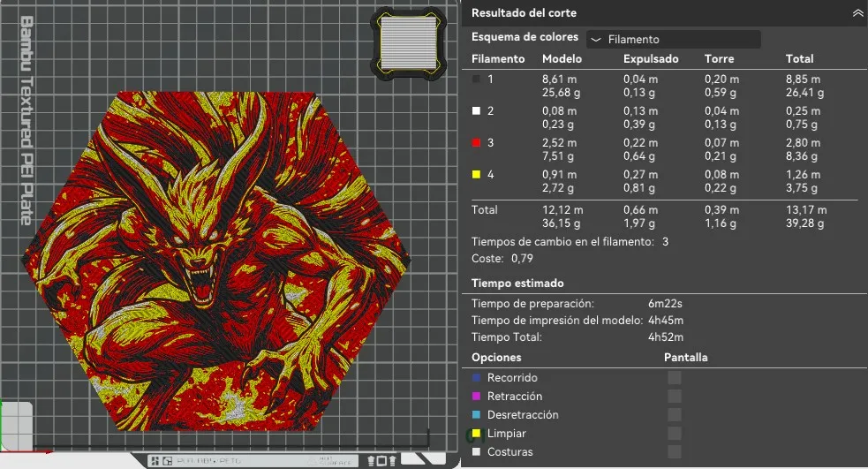Viewport: 868px width, 469px height.
Task: Click Tiempos de cambio en el filamento line
Action: click(x=570, y=241)
